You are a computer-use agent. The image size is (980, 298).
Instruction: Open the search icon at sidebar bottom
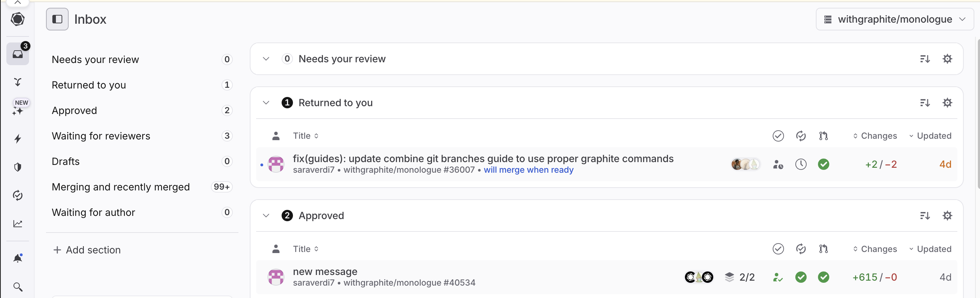18,286
